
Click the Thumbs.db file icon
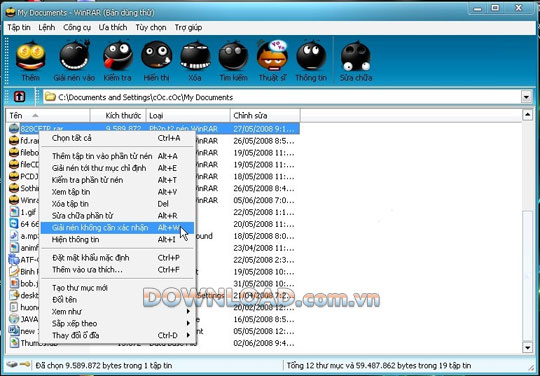click(14, 343)
